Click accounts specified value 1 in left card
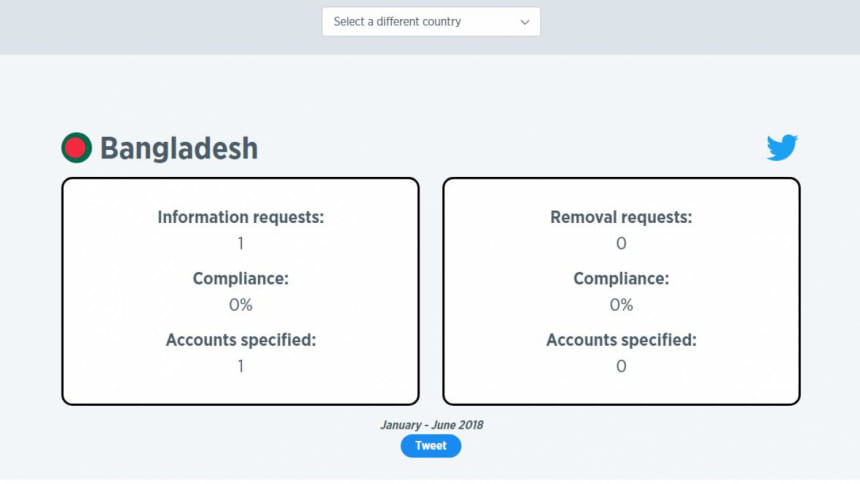This screenshot has height=484, width=860. 240,366
